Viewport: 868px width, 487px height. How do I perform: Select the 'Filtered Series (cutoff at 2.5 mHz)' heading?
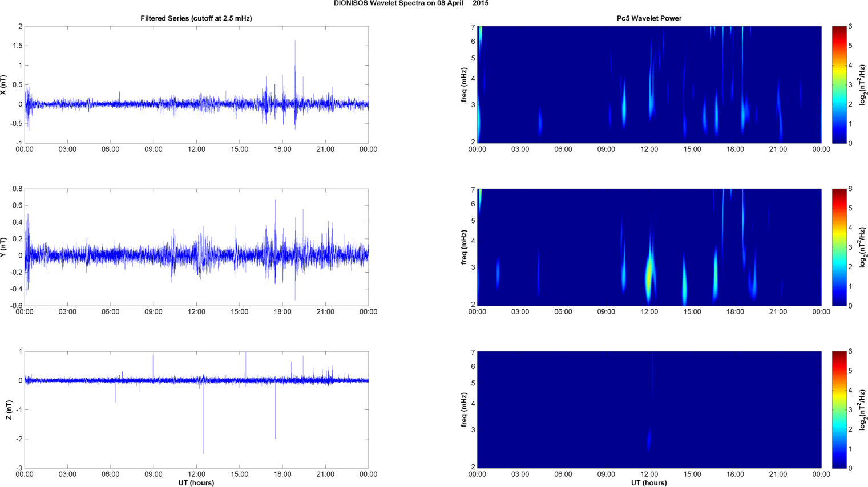196,18
